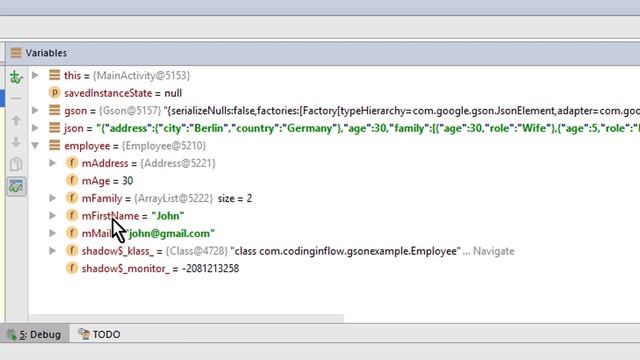Open the 5: Debug tool window tab
Viewport: 640px width, 360px height.
[x=35, y=334]
